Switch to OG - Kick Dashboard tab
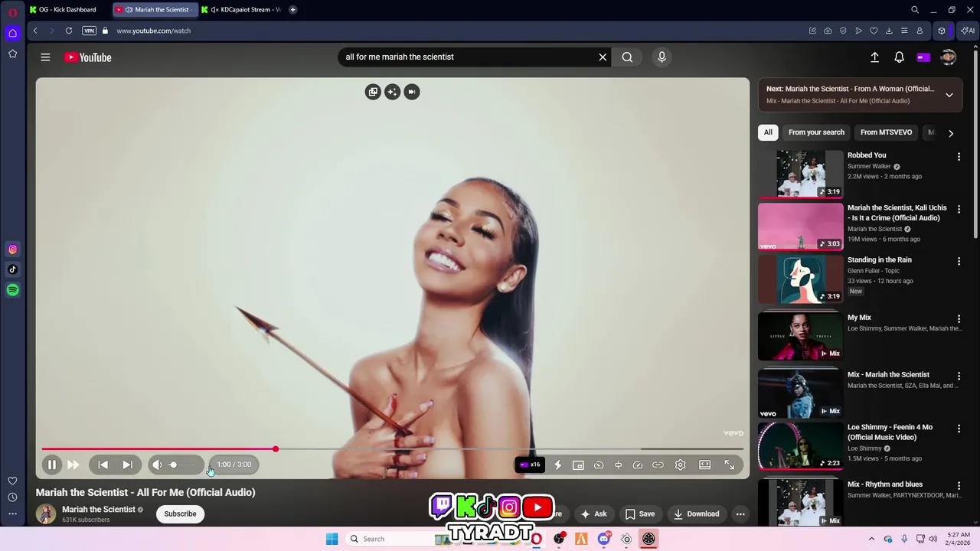Viewport: 980px width, 551px height. pyautogui.click(x=67, y=9)
